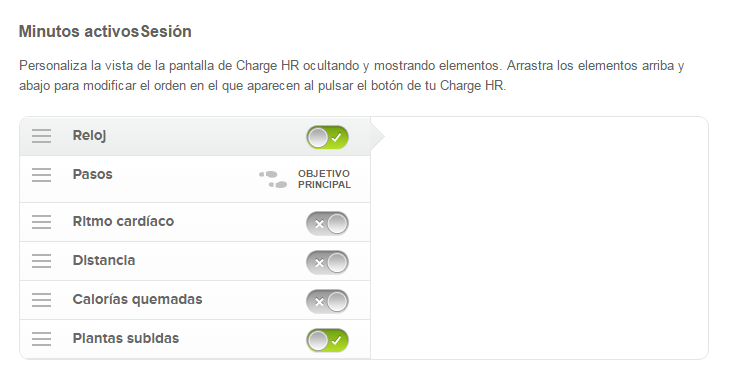Viewport: 743px width, 387px height.
Task: Click the Distancia row label
Action: pyautogui.click(x=104, y=260)
